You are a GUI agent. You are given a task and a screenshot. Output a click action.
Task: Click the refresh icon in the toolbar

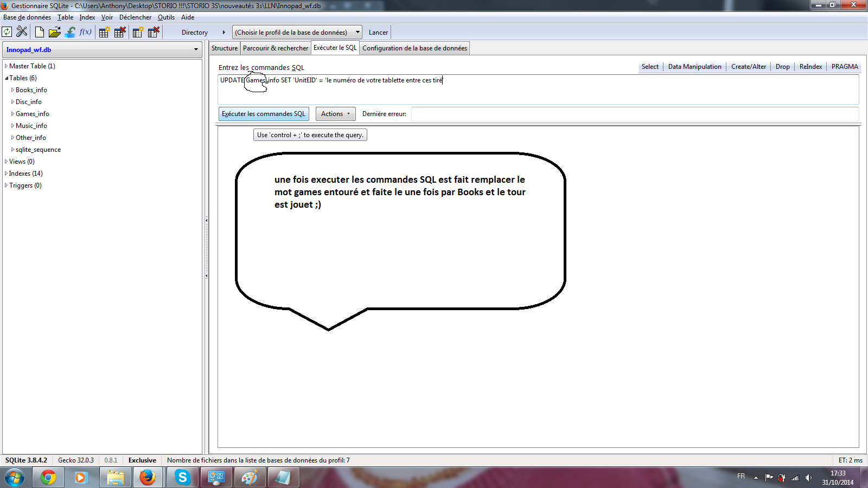[7, 32]
